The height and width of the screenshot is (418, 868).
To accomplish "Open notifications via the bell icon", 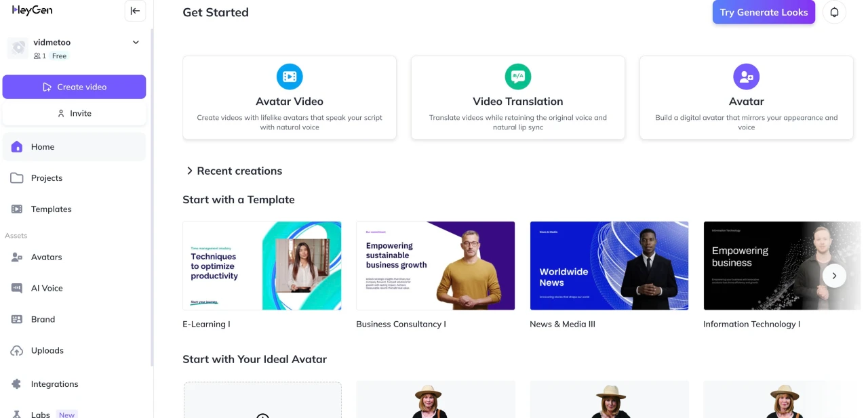I will [834, 12].
